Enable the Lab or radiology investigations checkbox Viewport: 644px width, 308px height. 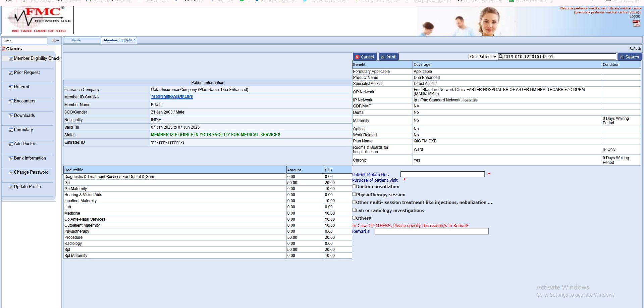tap(354, 210)
